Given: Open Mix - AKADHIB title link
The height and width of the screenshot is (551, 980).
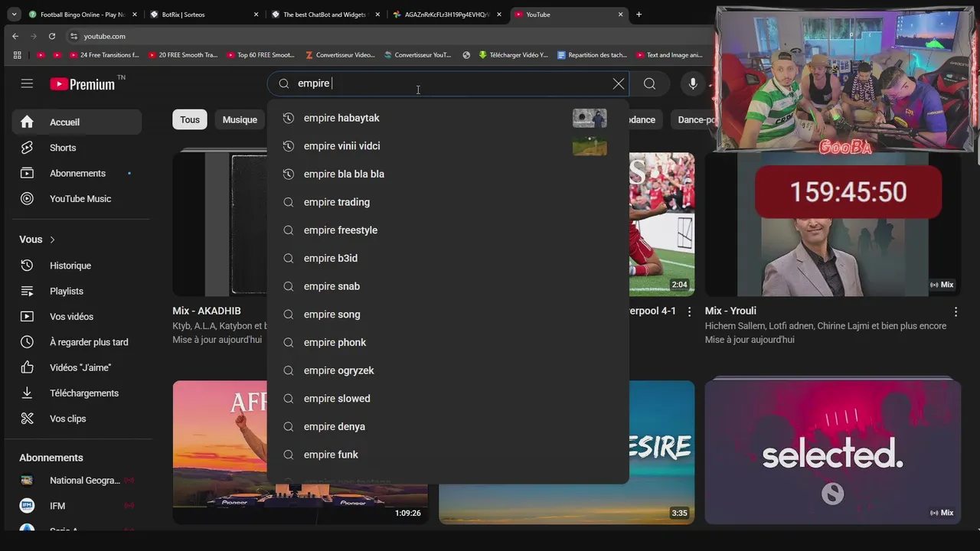Looking at the screenshot, I should pos(207,311).
